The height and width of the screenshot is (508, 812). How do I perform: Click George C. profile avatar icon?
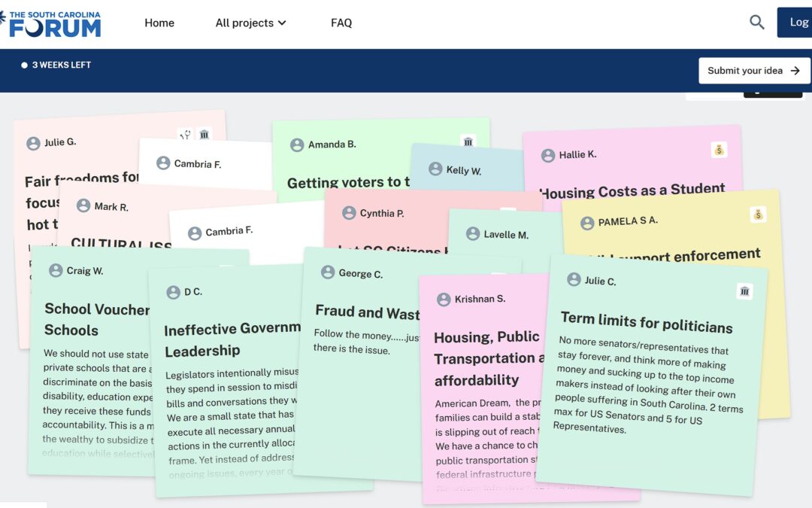click(x=328, y=272)
